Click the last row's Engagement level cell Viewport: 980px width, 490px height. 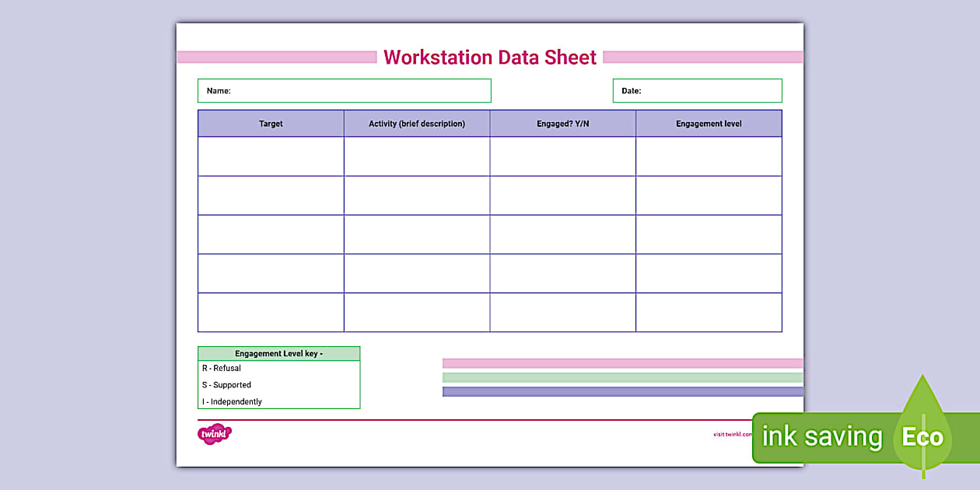tap(709, 312)
